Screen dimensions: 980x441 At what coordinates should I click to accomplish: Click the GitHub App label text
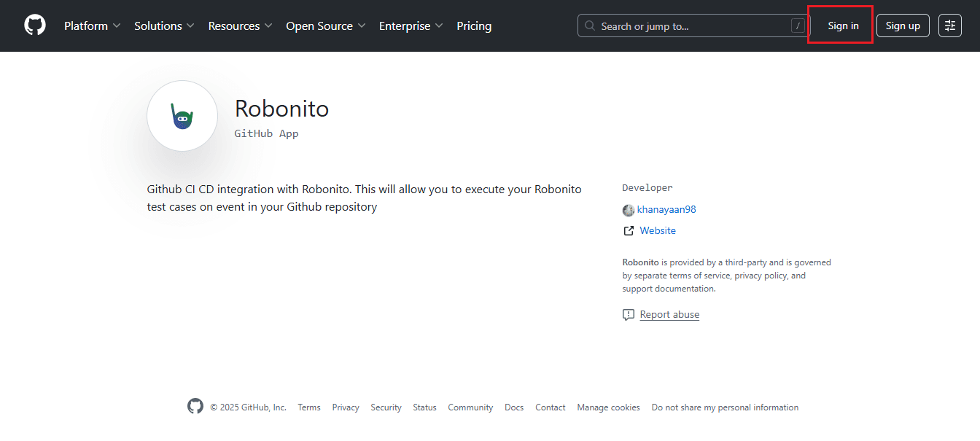[266, 134]
